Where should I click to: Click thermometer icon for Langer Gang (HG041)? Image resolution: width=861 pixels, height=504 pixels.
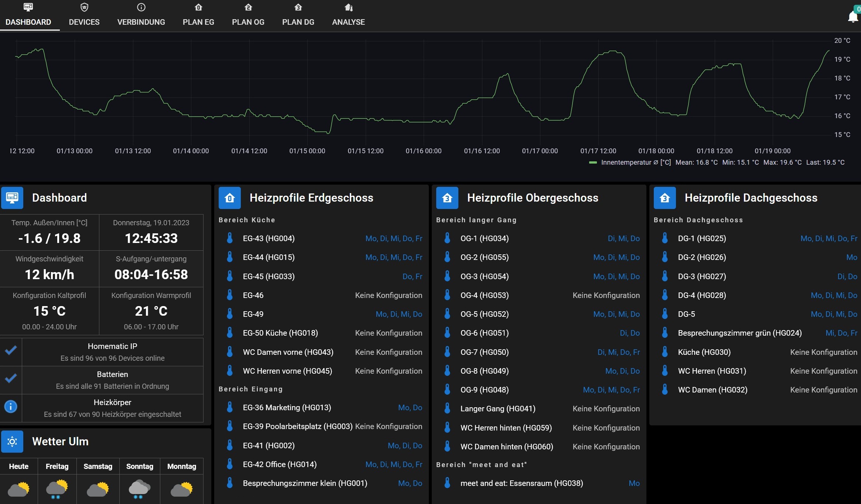(447, 408)
